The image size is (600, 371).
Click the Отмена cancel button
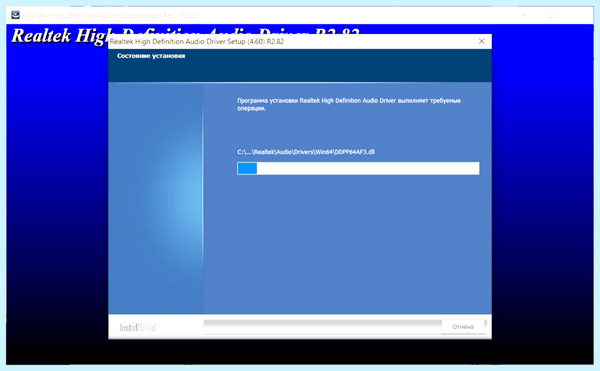tap(463, 327)
